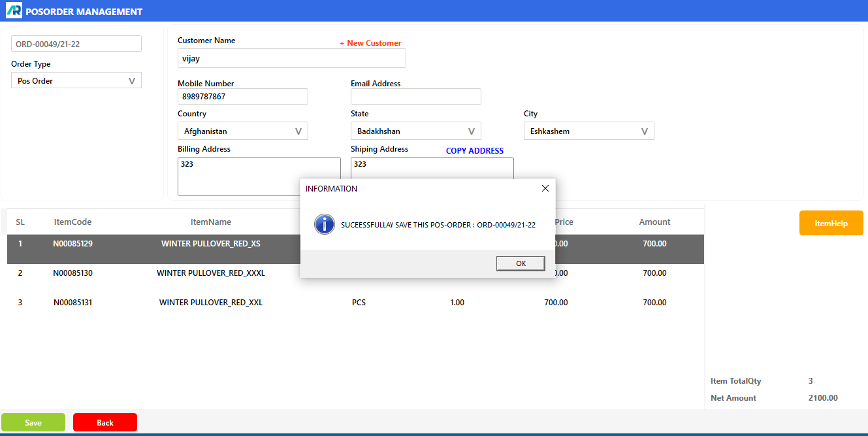This screenshot has height=436, width=868.
Task: Click the Customer Name input field
Action: click(292, 58)
